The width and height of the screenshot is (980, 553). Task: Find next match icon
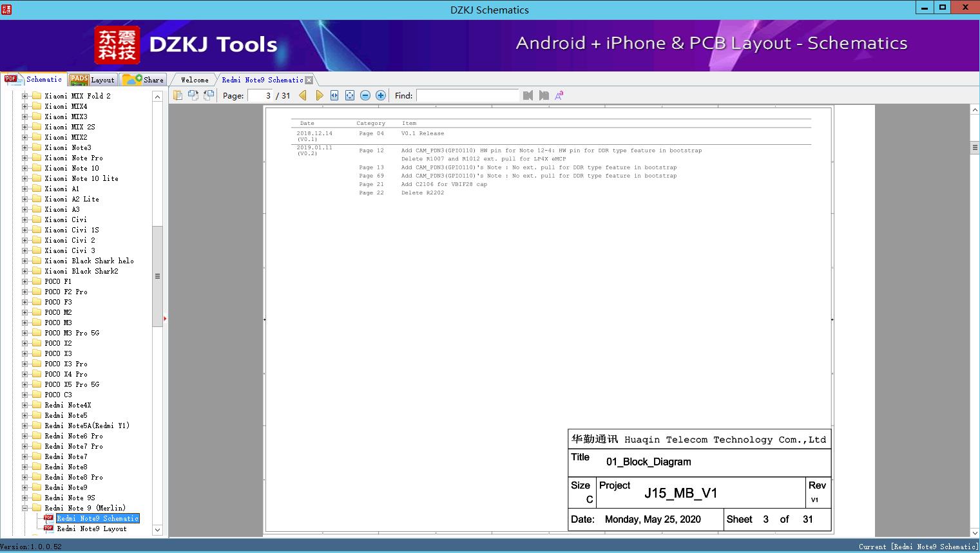pyautogui.click(x=544, y=95)
